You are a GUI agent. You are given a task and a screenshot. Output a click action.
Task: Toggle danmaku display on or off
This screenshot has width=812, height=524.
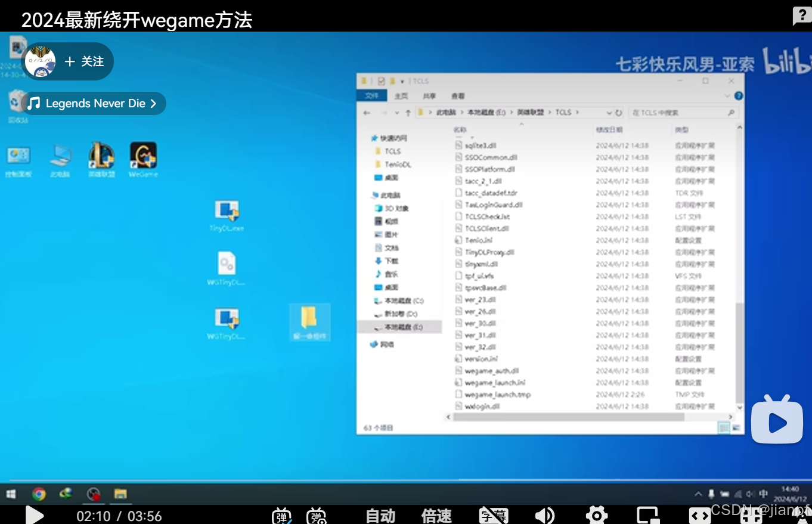282,516
